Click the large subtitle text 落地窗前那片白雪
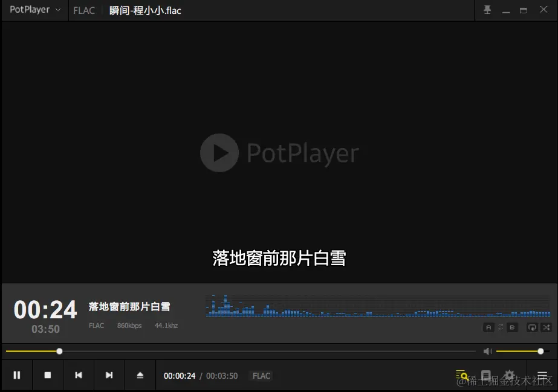The height and width of the screenshot is (392, 558). 279,258
